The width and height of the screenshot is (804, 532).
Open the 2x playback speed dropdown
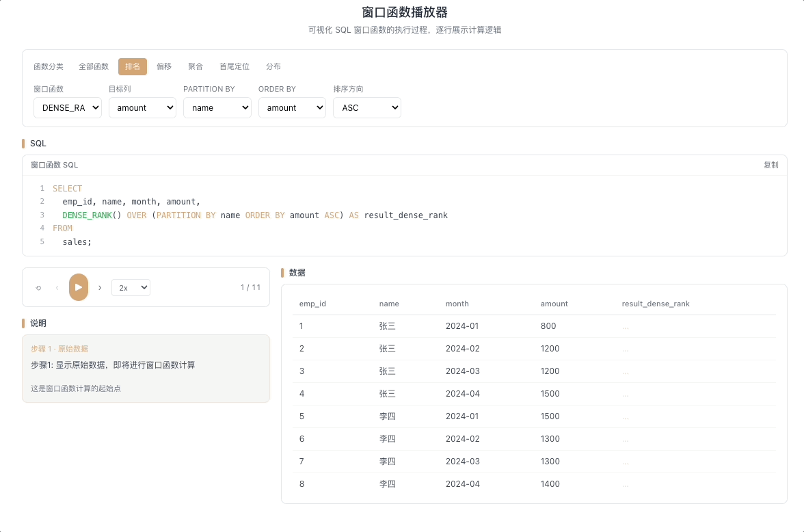131,288
